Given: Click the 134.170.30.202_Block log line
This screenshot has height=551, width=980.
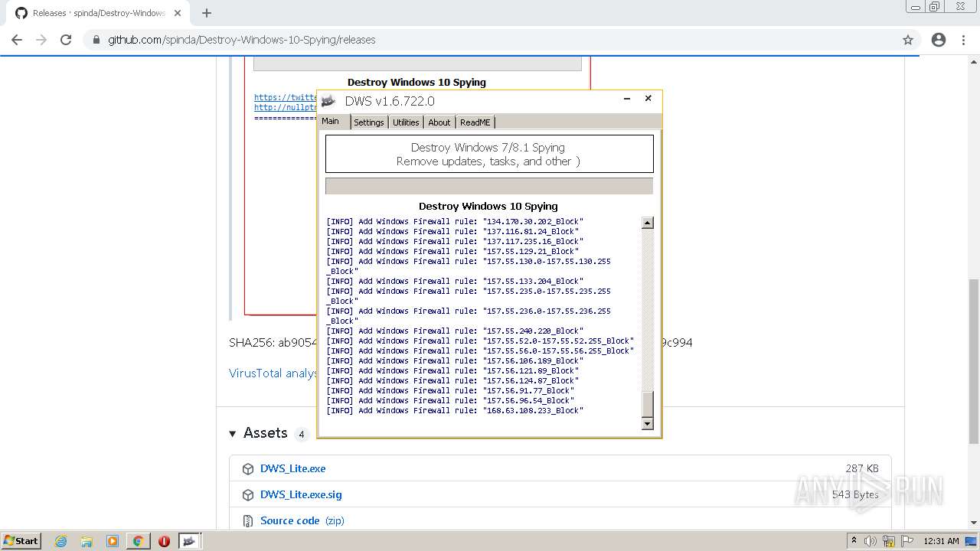Looking at the screenshot, I should coord(455,222).
